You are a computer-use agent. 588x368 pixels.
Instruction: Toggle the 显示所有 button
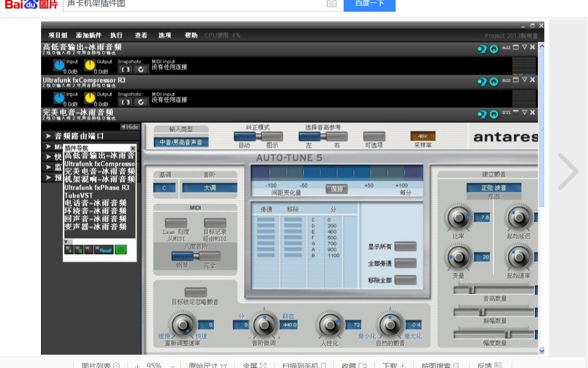[406, 246]
